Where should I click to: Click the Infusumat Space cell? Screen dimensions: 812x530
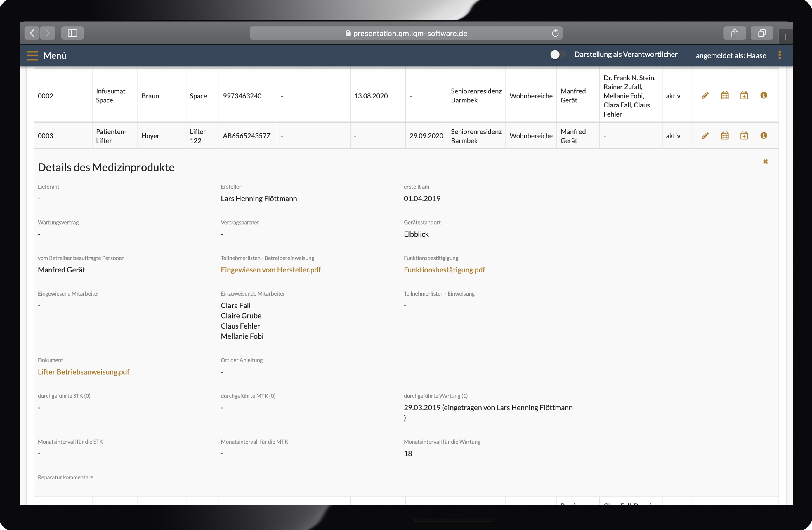pyautogui.click(x=114, y=96)
